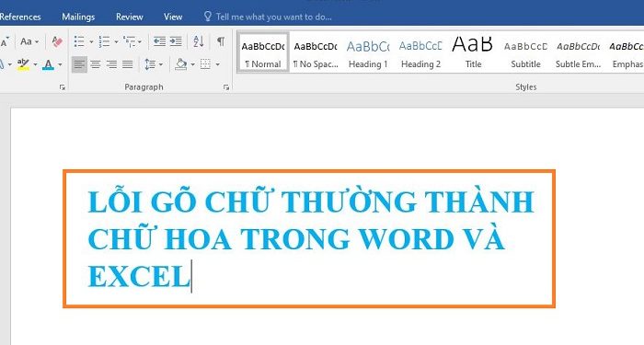Apply the Subtle Emphasis style
Image resolution: width=644 pixels, height=345 pixels.
[579, 53]
